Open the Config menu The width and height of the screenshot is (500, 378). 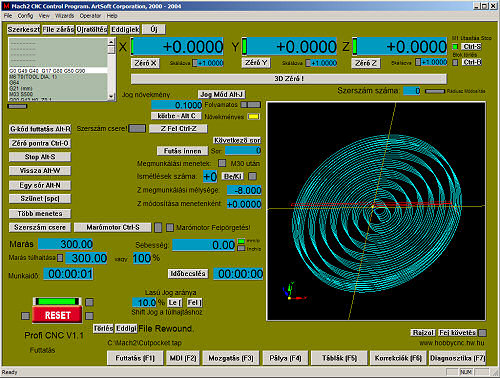25,16
